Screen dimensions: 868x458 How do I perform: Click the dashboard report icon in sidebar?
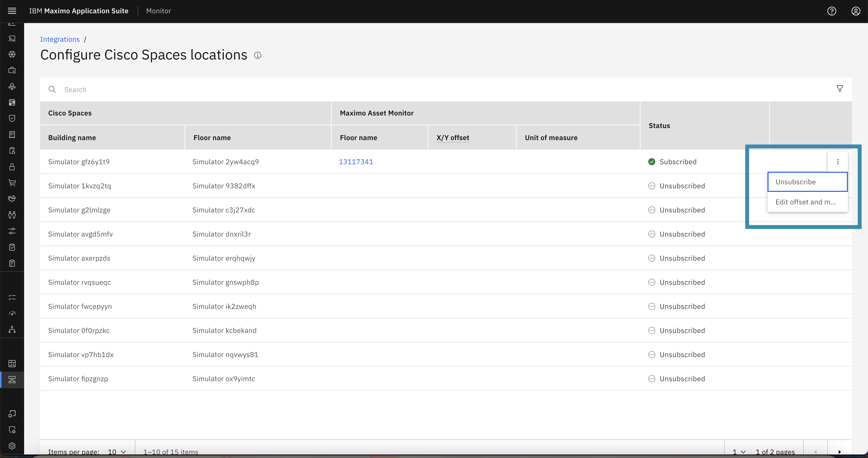pyautogui.click(x=12, y=364)
